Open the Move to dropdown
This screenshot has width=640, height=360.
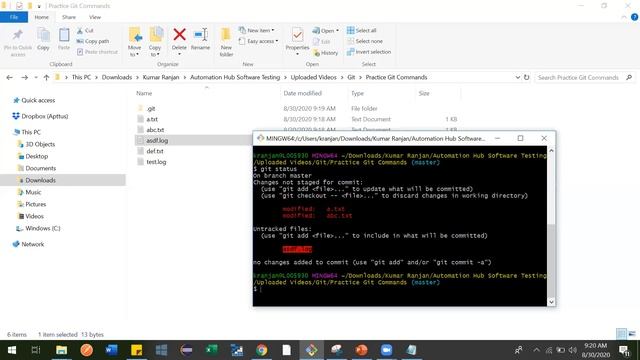pyautogui.click(x=135, y=42)
